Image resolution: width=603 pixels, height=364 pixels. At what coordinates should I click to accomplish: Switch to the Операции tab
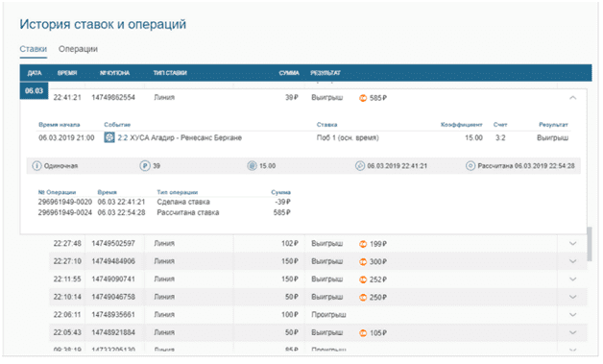click(x=78, y=49)
